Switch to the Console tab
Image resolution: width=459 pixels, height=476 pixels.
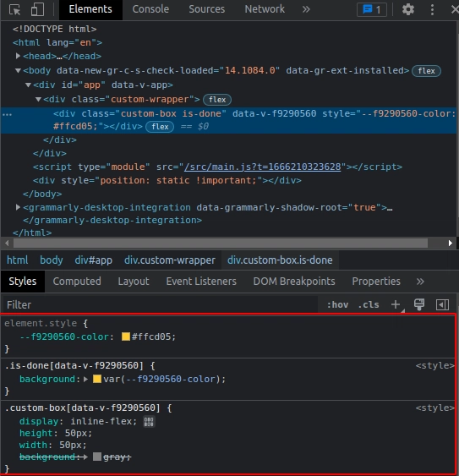pyautogui.click(x=150, y=9)
